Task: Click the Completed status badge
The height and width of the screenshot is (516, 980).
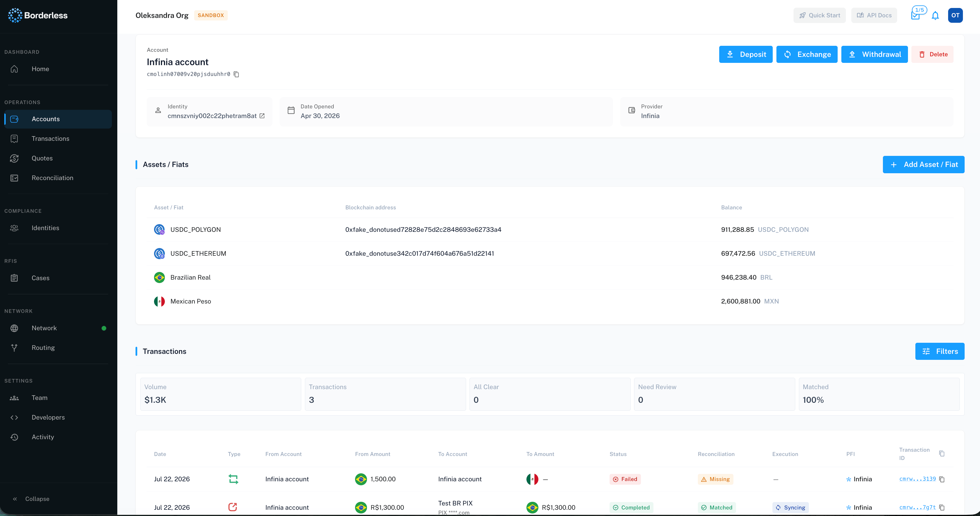Action: coord(631,508)
